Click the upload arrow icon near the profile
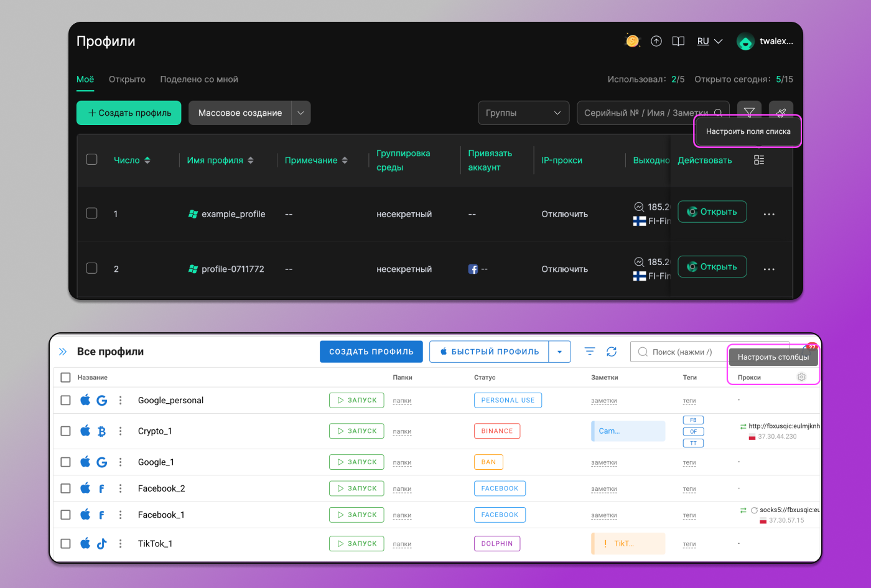This screenshot has width=871, height=588. tap(656, 41)
